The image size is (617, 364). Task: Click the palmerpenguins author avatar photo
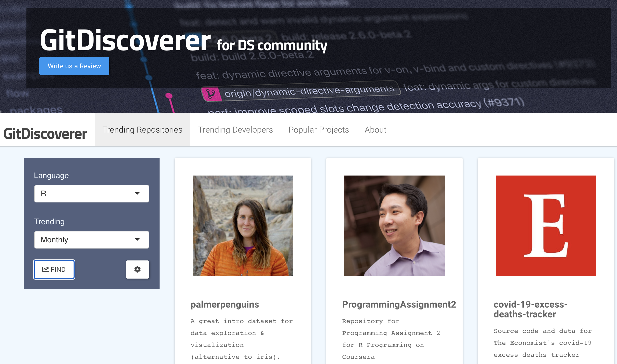point(243,225)
